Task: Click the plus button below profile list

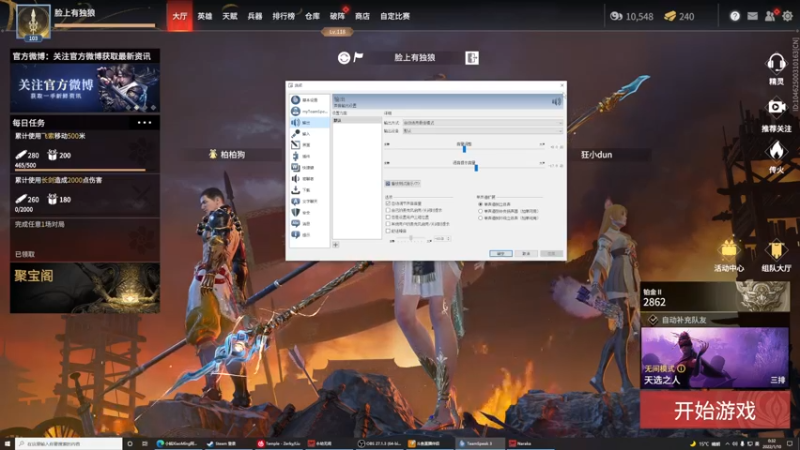Action: point(336,245)
